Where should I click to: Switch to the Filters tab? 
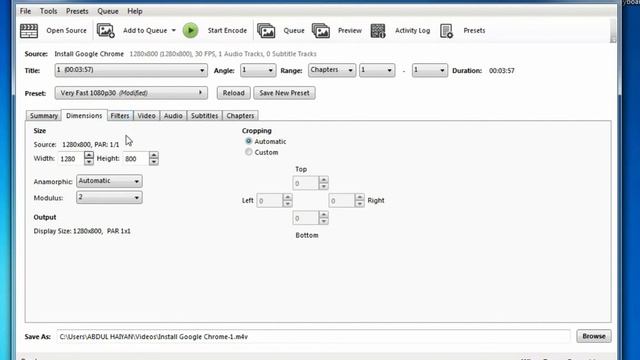(120, 116)
